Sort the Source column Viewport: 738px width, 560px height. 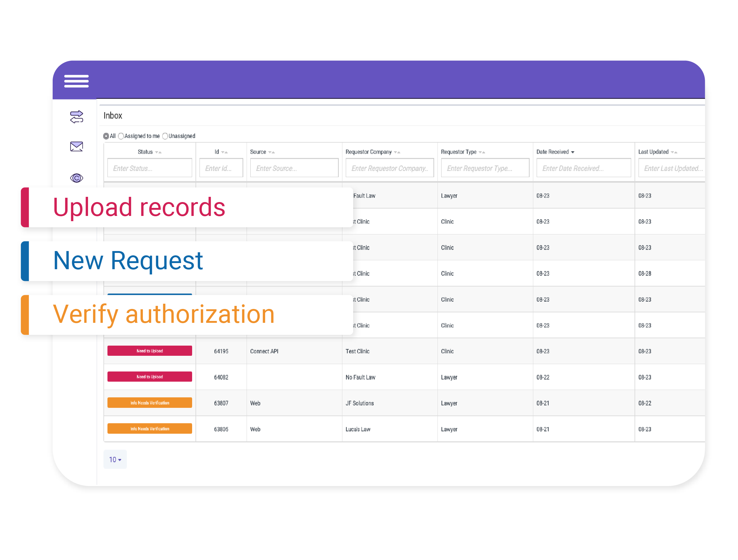pos(271,152)
